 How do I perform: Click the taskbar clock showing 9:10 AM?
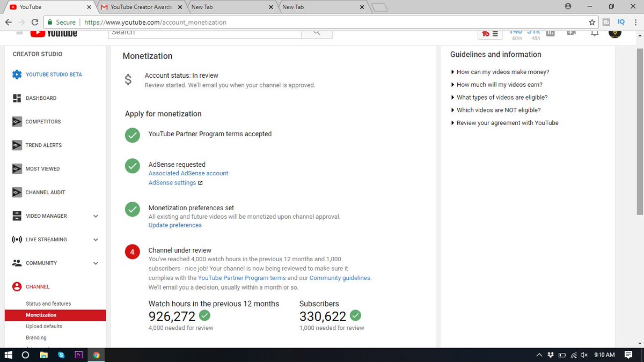[x=604, y=355]
